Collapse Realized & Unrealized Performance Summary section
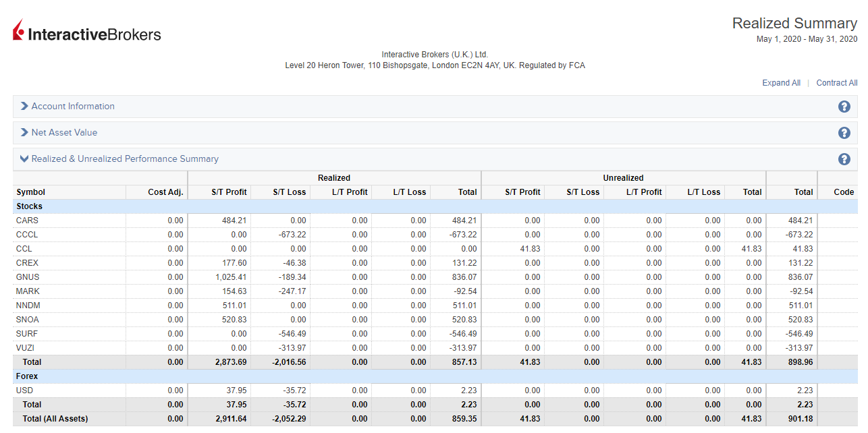The width and height of the screenshot is (868, 433). (125, 159)
